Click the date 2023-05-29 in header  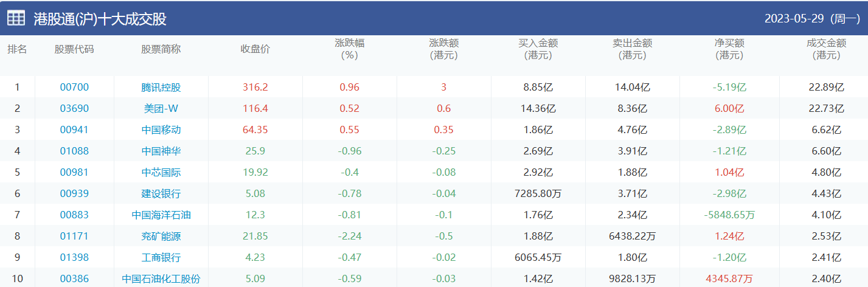point(794,19)
